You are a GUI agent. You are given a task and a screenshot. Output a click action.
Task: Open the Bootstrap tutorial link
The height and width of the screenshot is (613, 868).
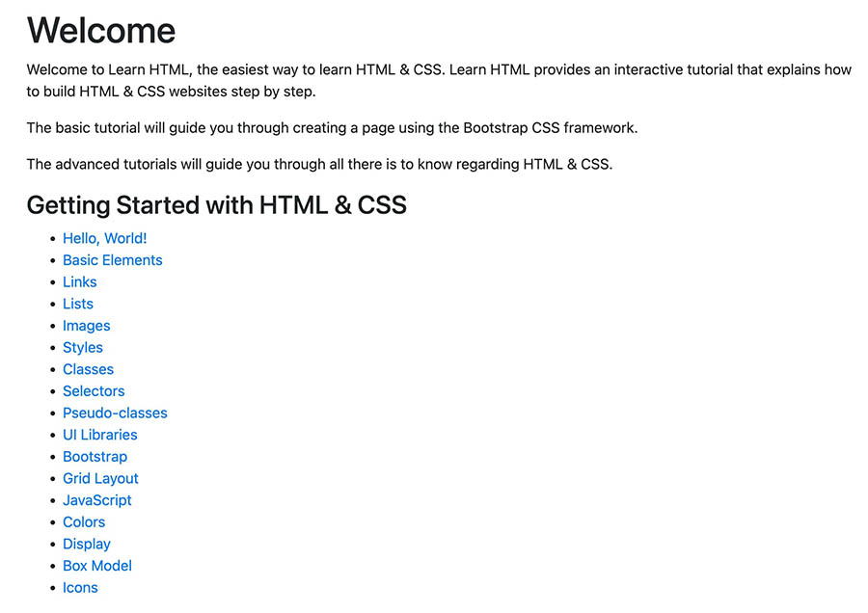(x=95, y=457)
